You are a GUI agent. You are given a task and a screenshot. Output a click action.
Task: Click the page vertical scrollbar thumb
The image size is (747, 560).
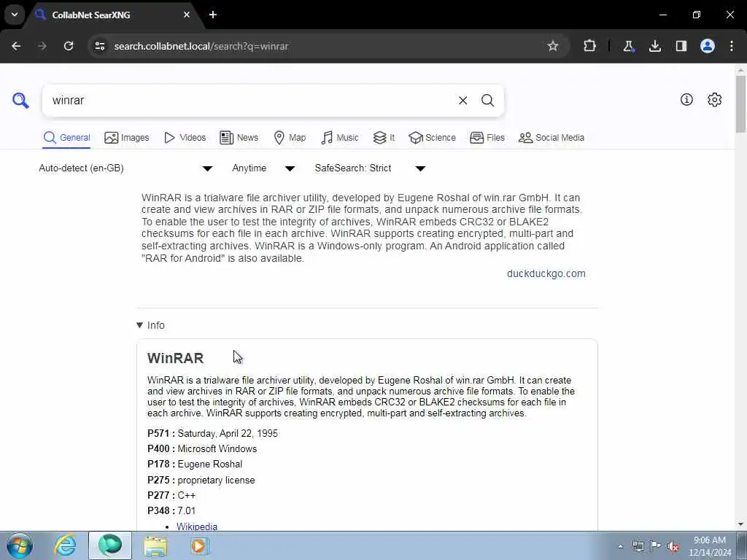(x=740, y=104)
